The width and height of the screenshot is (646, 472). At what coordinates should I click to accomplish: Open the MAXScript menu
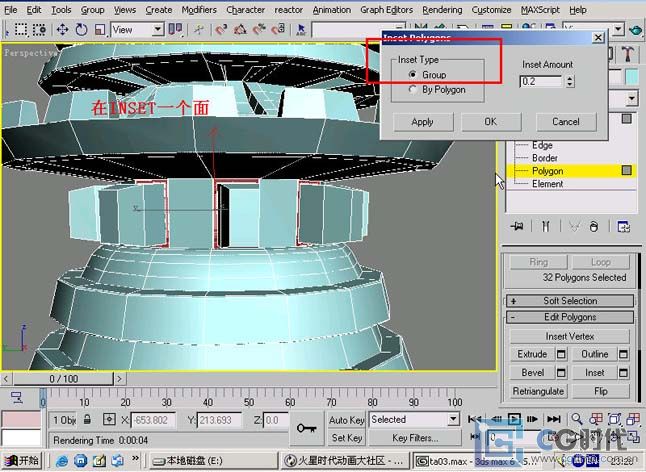(x=540, y=9)
